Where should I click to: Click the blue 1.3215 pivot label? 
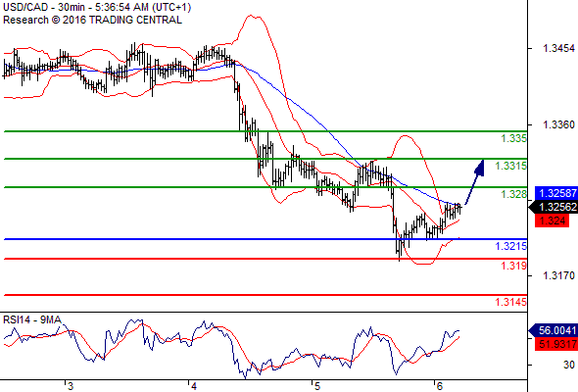click(511, 246)
